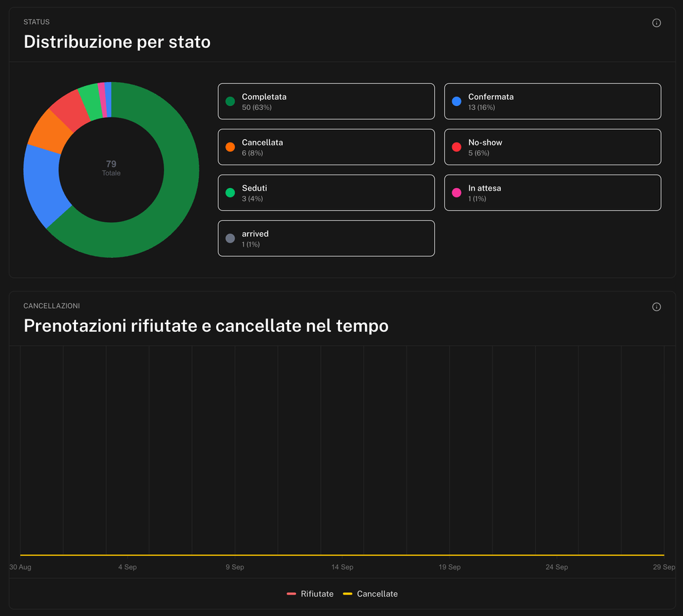Click the CANCELLAZIONI section label

[x=51, y=305]
